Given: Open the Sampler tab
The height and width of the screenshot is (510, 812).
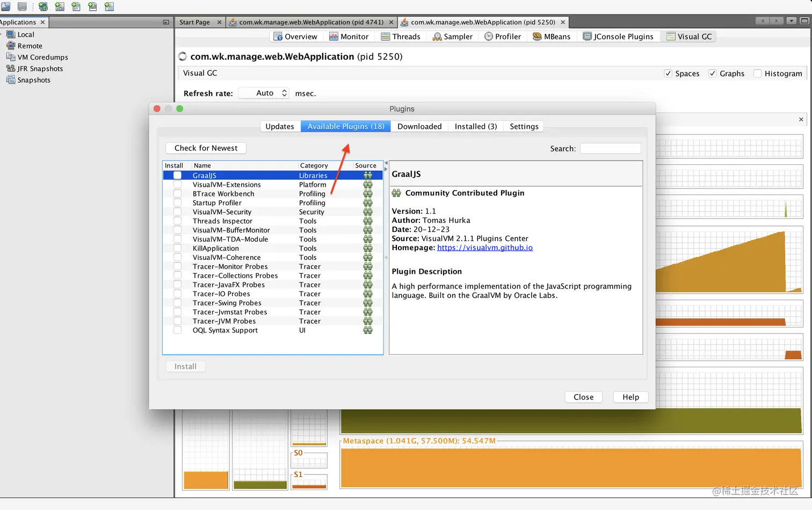Looking at the screenshot, I should 453,37.
